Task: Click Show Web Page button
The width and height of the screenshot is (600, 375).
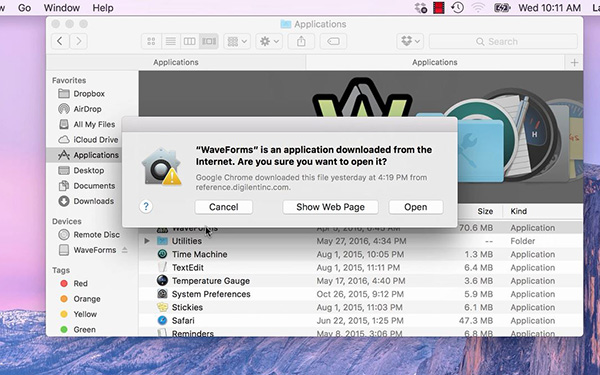Action: tap(330, 207)
